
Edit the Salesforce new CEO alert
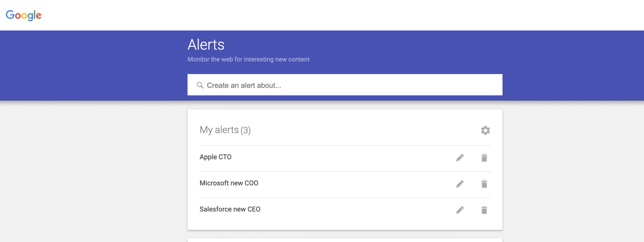(x=460, y=210)
